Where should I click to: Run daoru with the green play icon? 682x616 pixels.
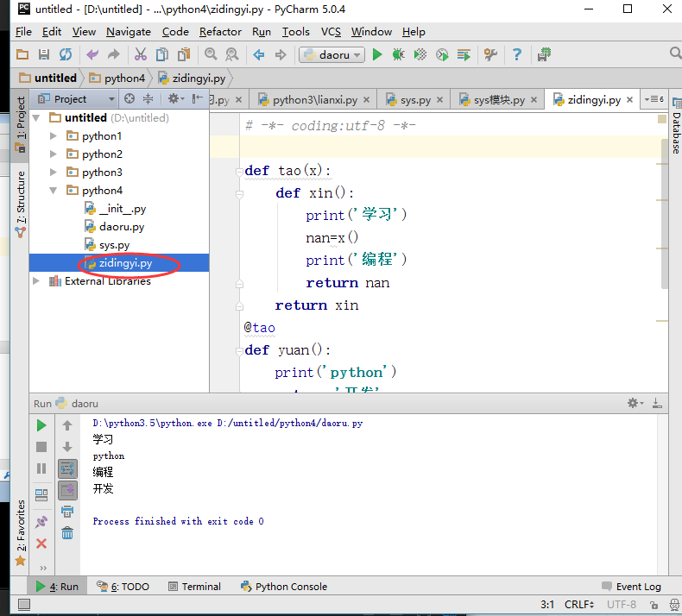coord(377,54)
